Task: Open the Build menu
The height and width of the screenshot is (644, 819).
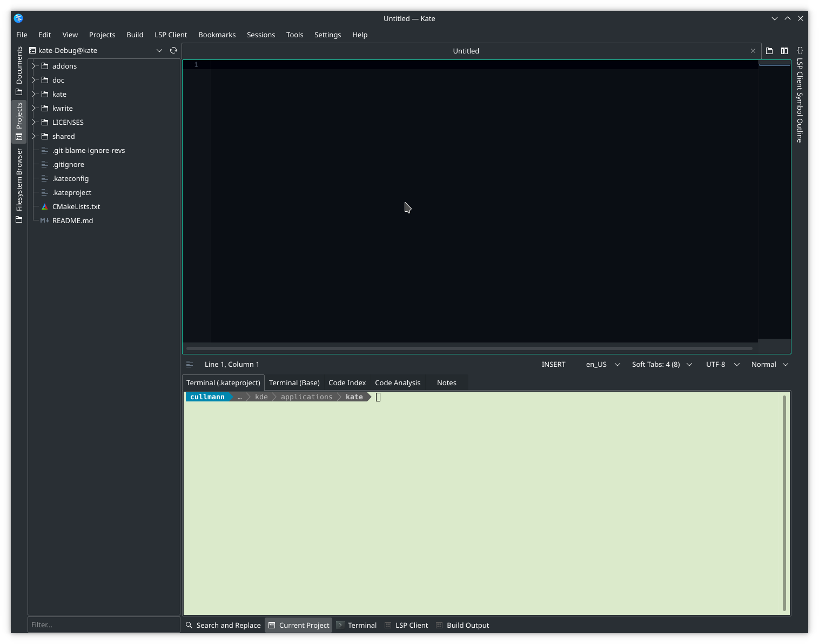Action: tap(135, 35)
